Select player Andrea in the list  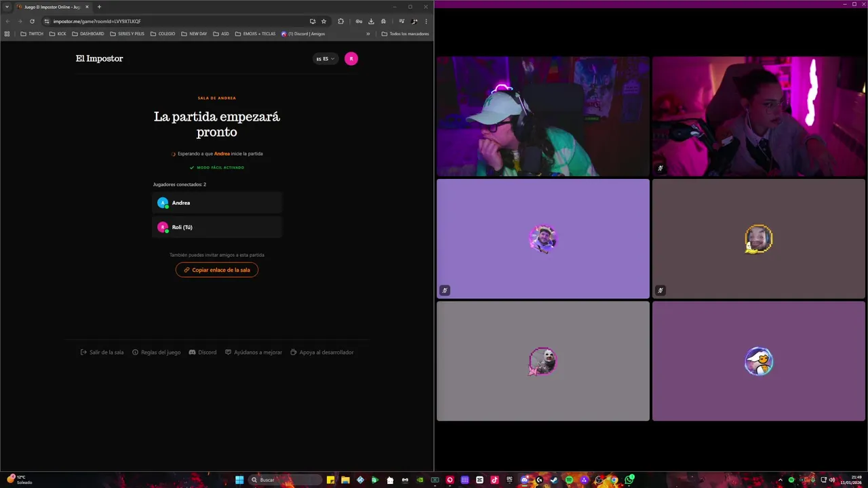(217, 203)
